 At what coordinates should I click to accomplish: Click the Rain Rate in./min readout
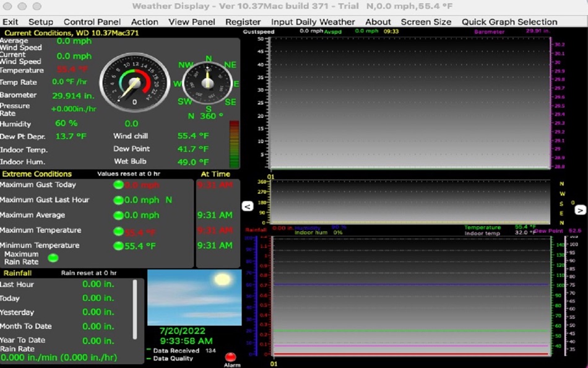point(59,357)
